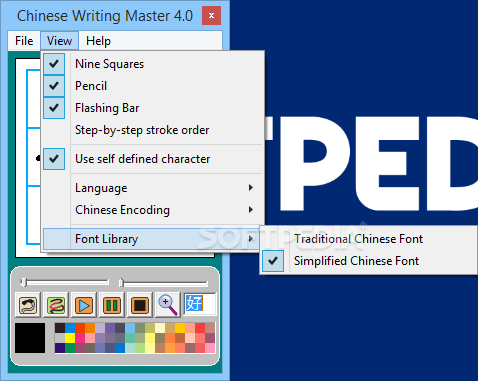Image resolution: width=478 pixels, height=381 pixels.
Task: Close the Chinese Writing Master window
Action: [x=211, y=15]
